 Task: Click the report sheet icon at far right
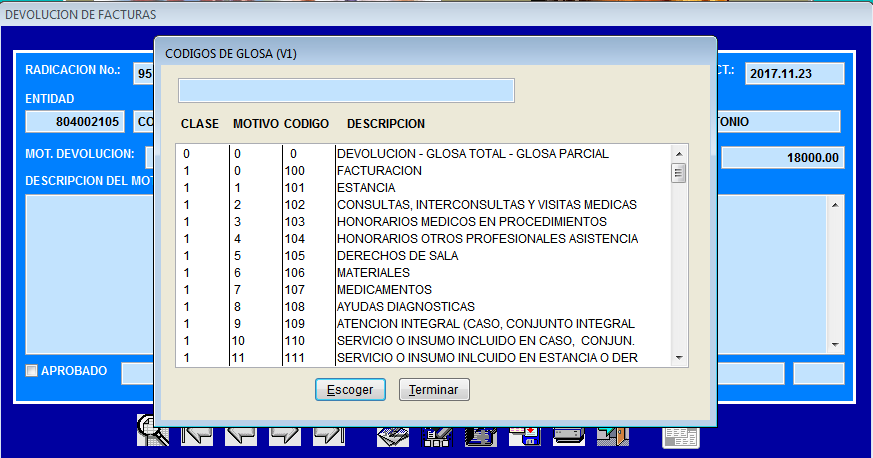click(681, 437)
